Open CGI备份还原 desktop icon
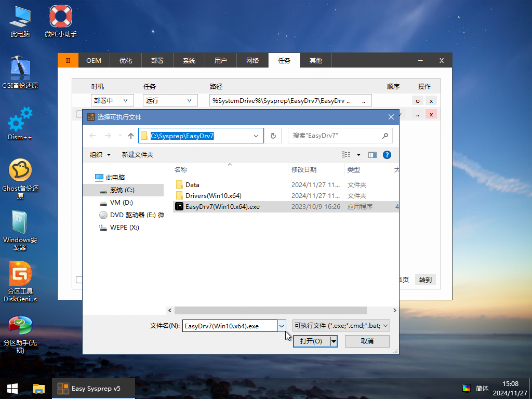 pyautogui.click(x=20, y=72)
